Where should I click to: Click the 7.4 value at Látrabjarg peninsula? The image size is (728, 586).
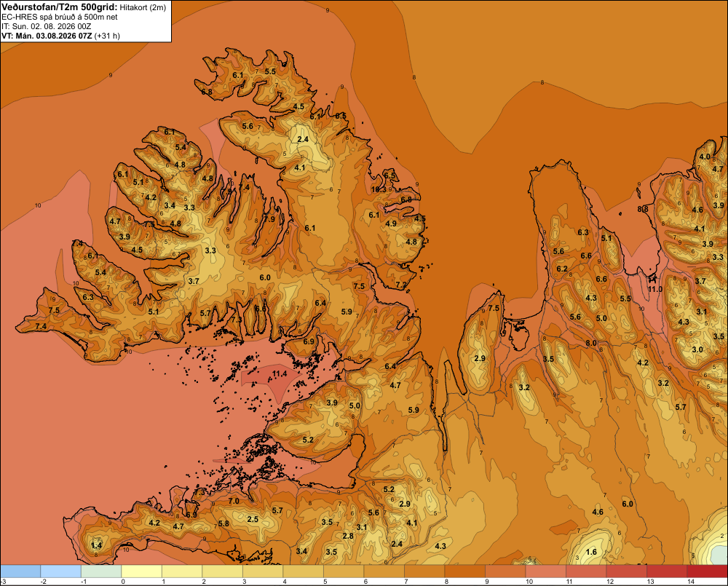(x=41, y=326)
